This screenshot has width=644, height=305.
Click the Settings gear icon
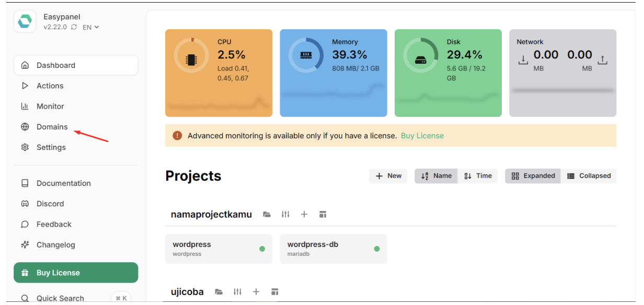point(25,147)
